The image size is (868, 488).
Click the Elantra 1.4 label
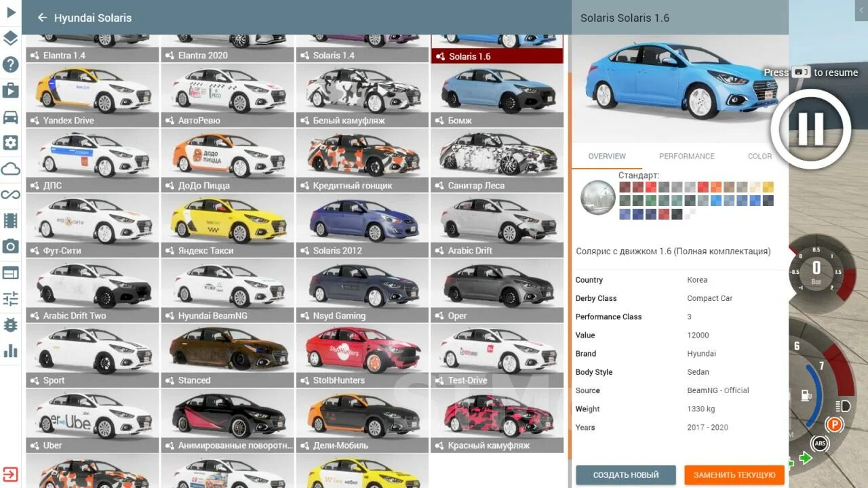tap(64, 56)
